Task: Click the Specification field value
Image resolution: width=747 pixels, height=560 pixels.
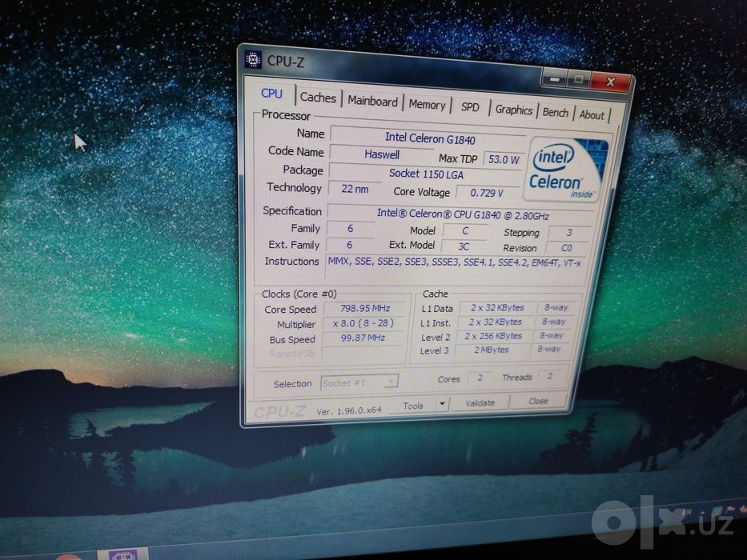Action: point(461,214)
